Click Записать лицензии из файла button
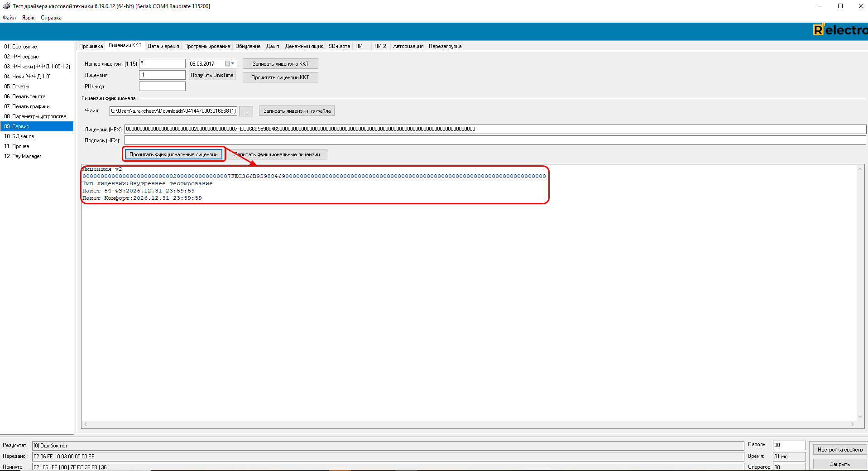The image size is (868, 471). click(x=297, y=111)
